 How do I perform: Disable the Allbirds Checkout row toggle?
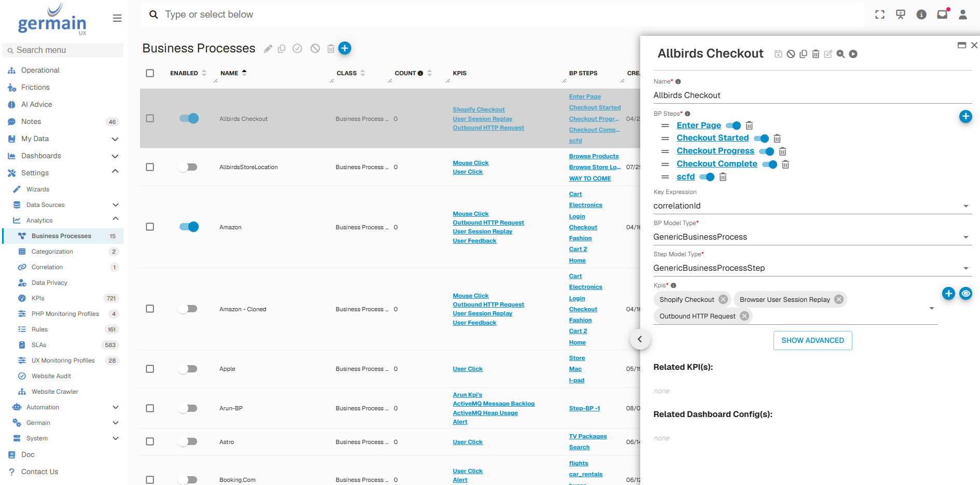pos(189,118)
